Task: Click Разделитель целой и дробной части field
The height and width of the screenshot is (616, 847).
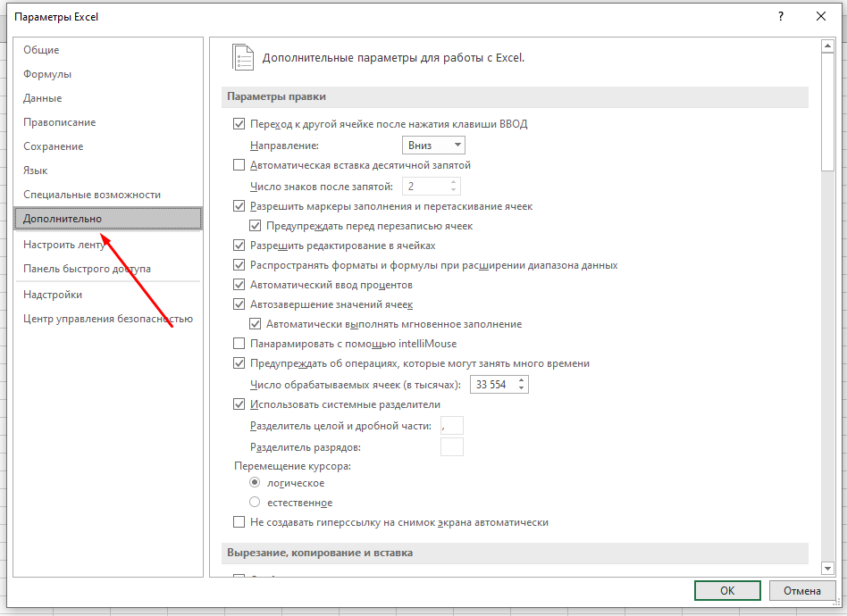Action: (x=452, y=426)
